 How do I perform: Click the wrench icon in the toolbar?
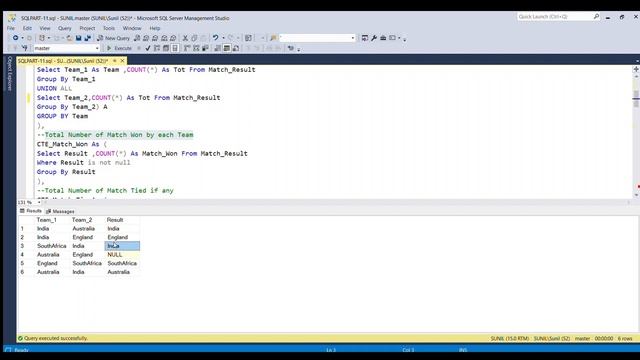(x=374, y=38)
